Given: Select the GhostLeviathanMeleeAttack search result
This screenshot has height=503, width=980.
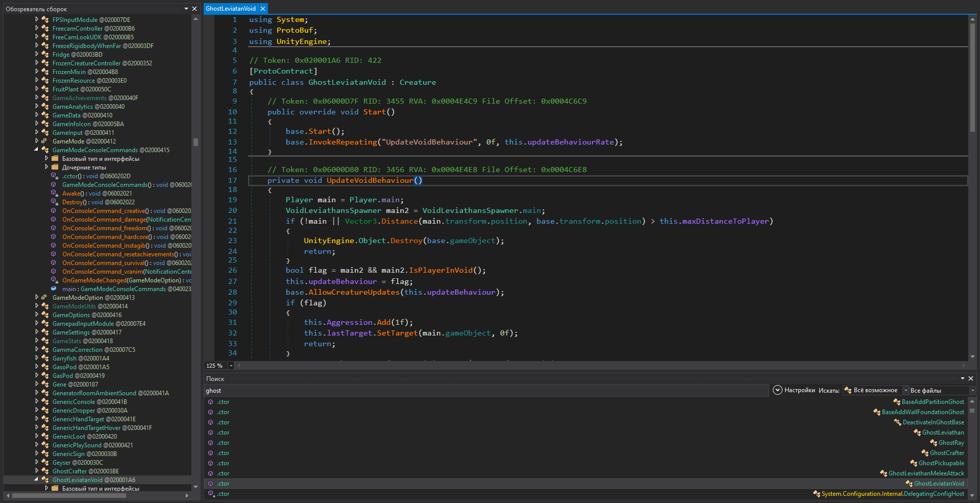Looking at the screenshot, I should click(x=926, y=473).
